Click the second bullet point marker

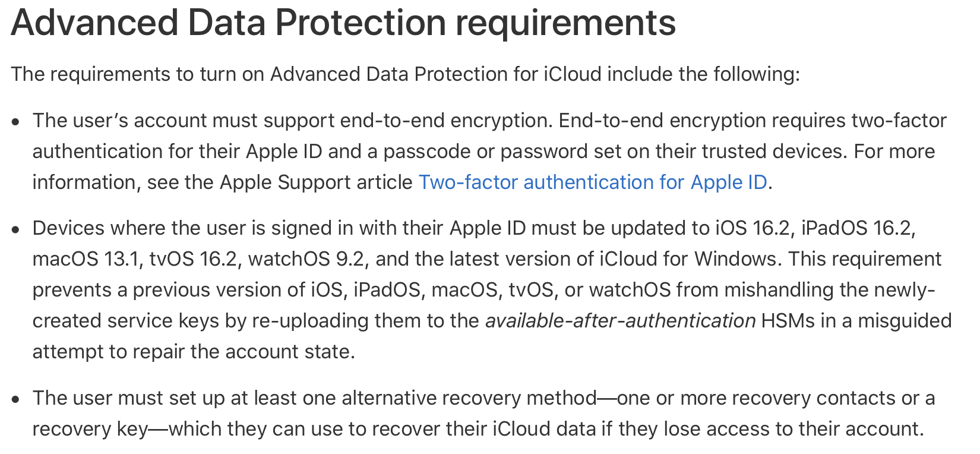16,229
